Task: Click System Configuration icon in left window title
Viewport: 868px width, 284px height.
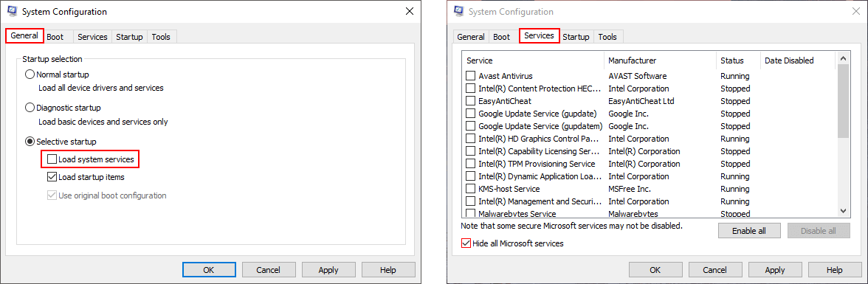Action: tap(12, 11)
